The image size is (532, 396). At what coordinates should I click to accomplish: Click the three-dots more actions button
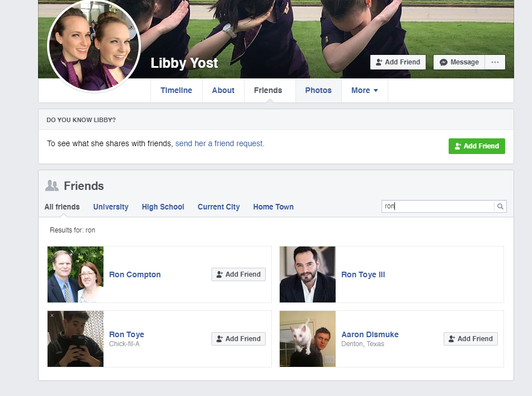(x=495, y=62)
